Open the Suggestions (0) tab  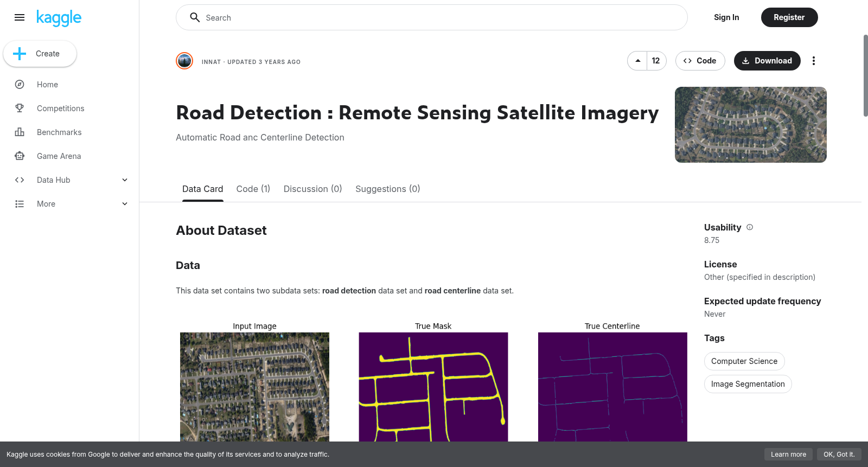click(388, 189)
